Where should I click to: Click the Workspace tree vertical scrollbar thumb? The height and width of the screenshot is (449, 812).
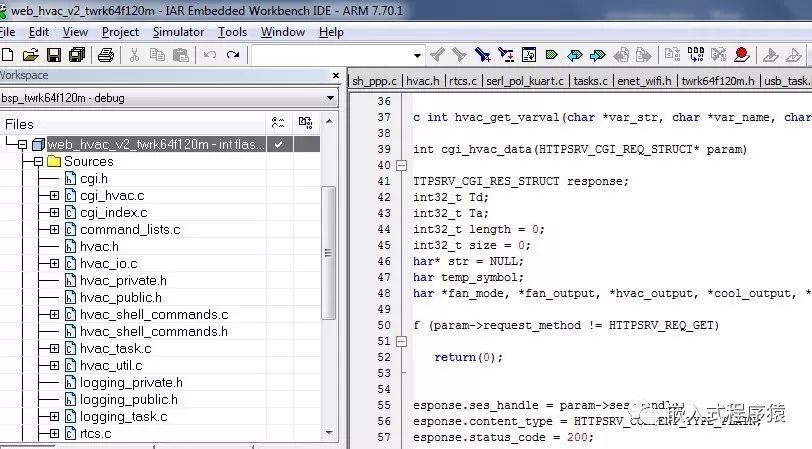click(328, 252)
